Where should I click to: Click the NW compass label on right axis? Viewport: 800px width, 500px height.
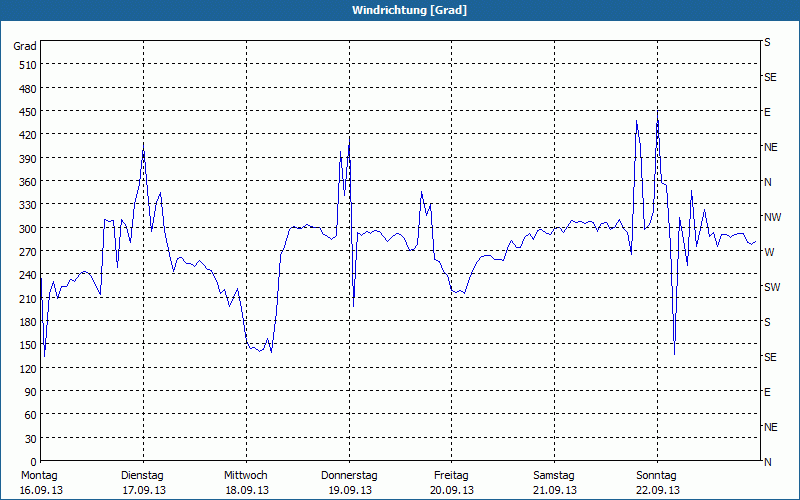(x=772, y=217)
